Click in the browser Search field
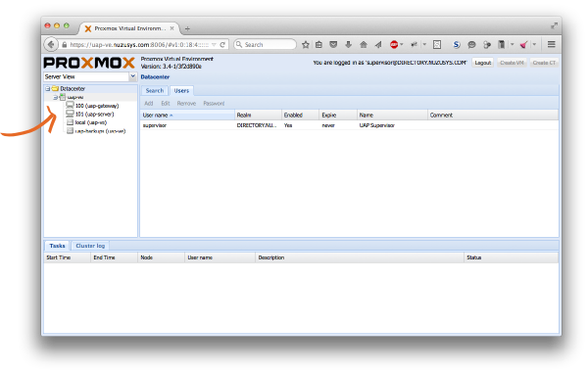This screenshot has height=373, width=588. (266, 45)
